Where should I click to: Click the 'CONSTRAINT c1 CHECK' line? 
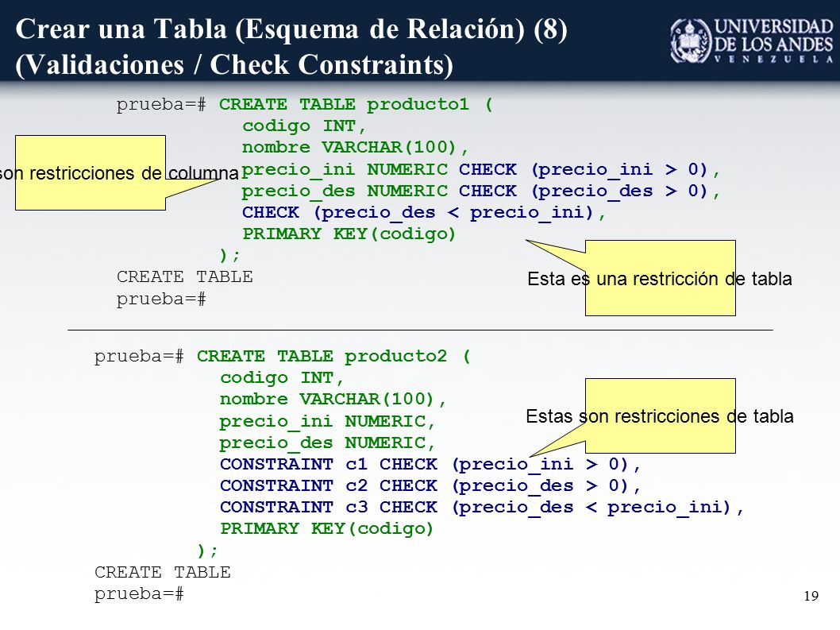(x=430, y=464)
